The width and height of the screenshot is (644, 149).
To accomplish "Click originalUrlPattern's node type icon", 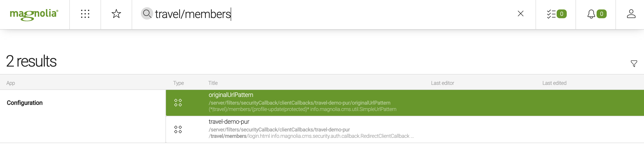I will (178, 103).
